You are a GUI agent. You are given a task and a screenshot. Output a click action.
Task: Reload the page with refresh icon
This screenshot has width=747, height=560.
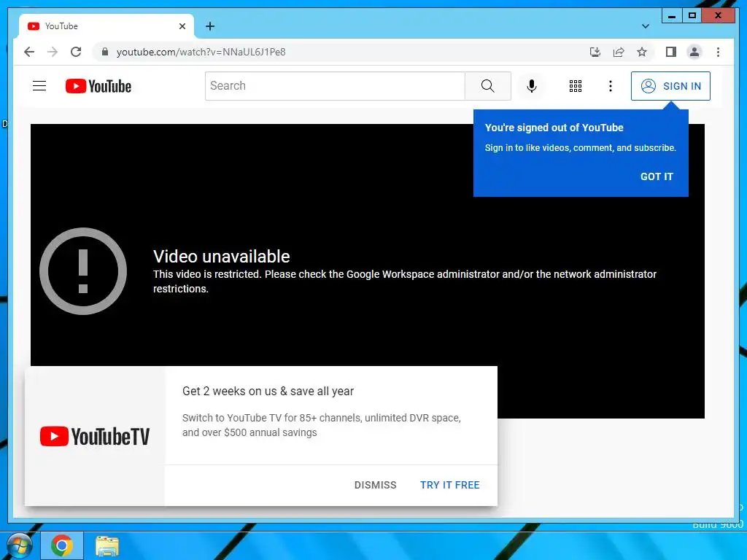click(76, 52)
